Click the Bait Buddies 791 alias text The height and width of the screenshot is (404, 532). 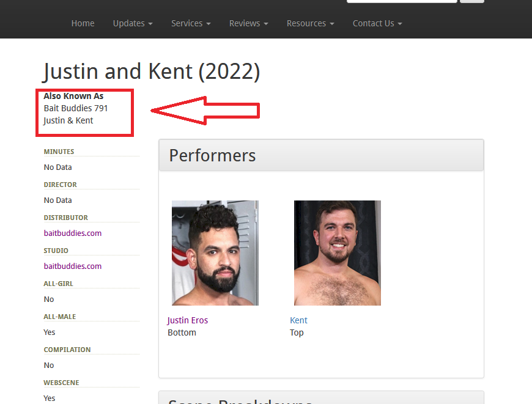point(75,108)
